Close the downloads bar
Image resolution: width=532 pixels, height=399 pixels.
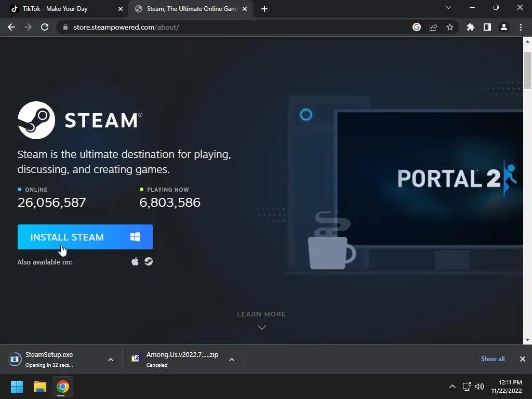523,359
